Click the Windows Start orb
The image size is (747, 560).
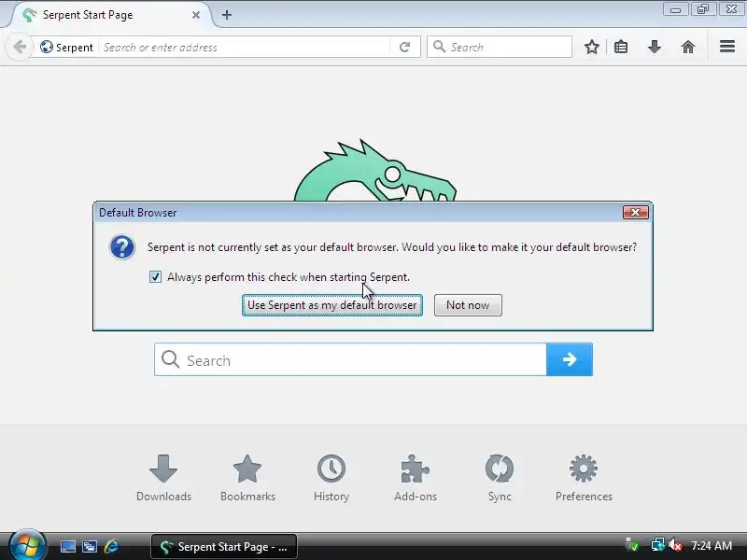pyautogui.click(x=27, y=546)
